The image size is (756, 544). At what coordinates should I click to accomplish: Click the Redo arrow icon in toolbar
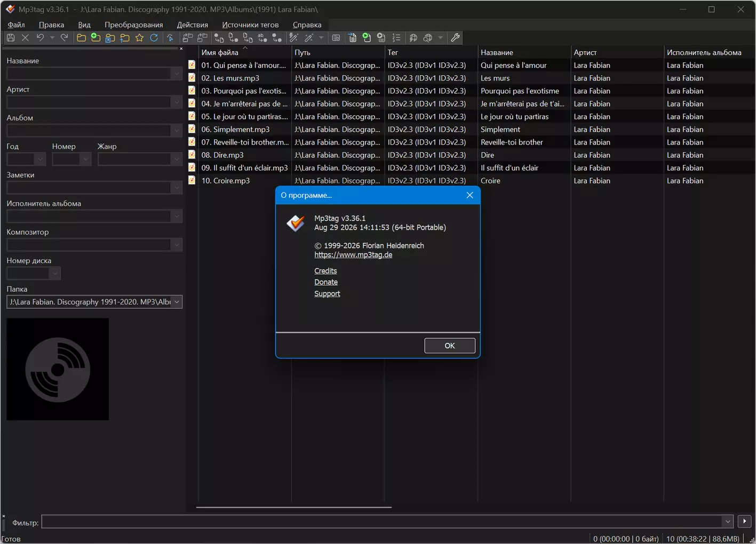65,38
